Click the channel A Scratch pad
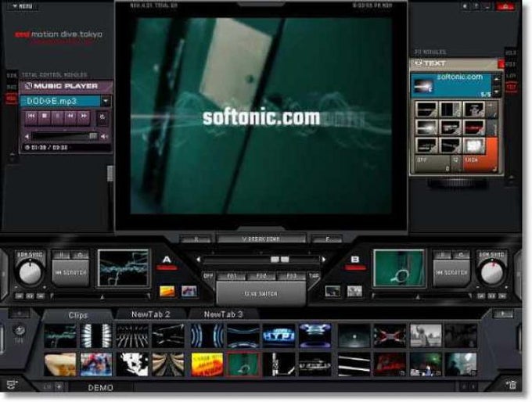Image resolution: width=532 pixels, height=402 pixels. [70, 272]
